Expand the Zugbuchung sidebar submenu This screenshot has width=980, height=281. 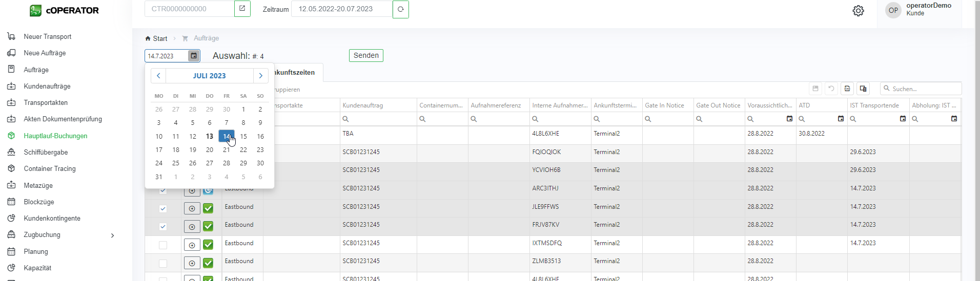tap(112, 235)
